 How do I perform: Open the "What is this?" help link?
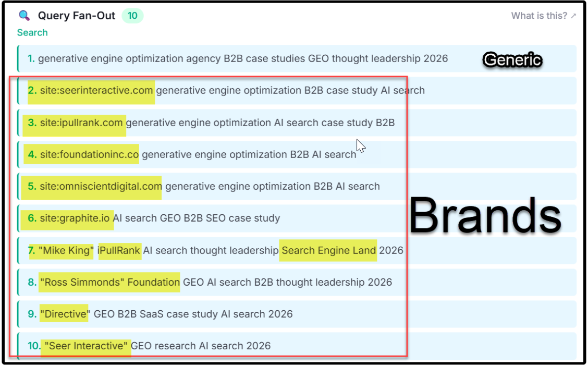coord(543,16)
